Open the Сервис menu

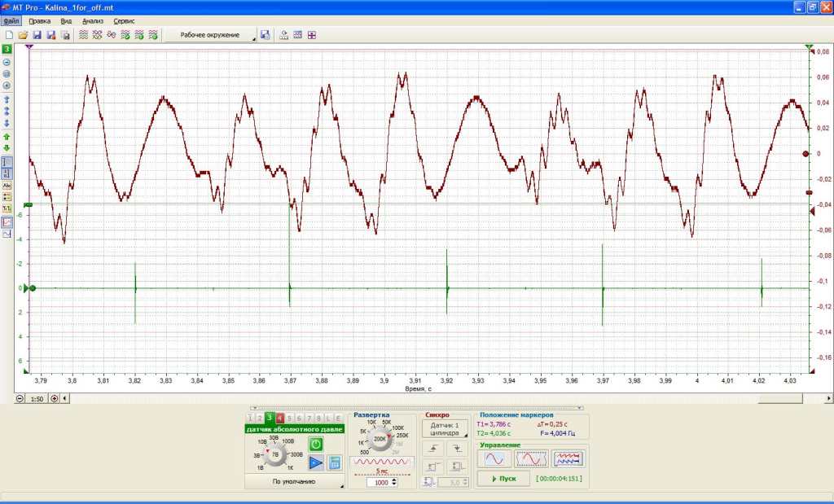tap(124, 21)
